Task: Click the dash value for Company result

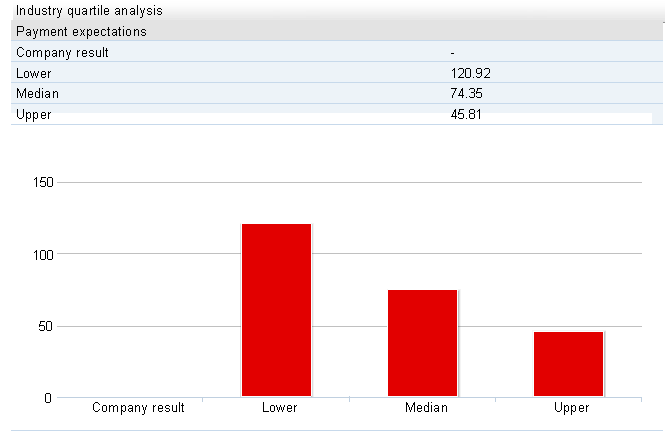Action: coord(454,52)
